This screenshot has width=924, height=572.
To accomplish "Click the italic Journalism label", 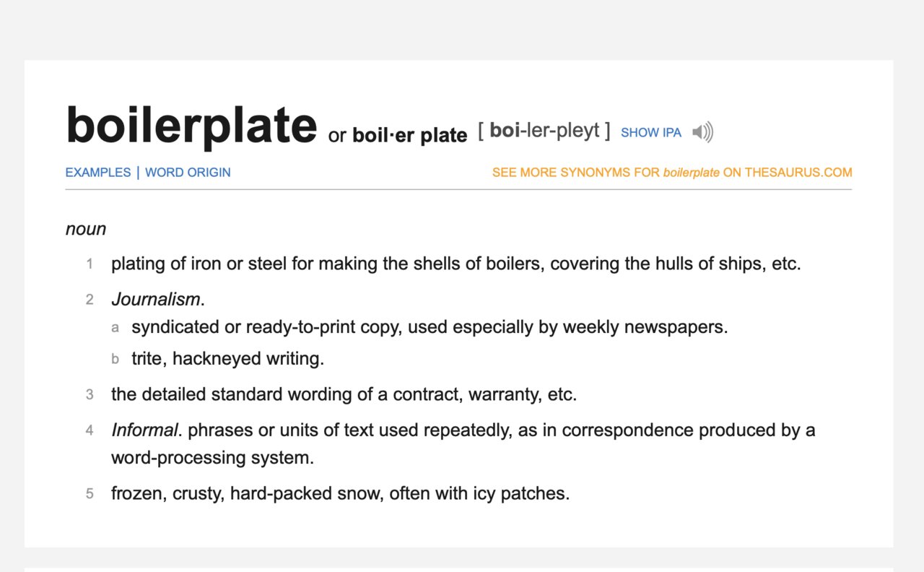I will click(x=156, y=299).
